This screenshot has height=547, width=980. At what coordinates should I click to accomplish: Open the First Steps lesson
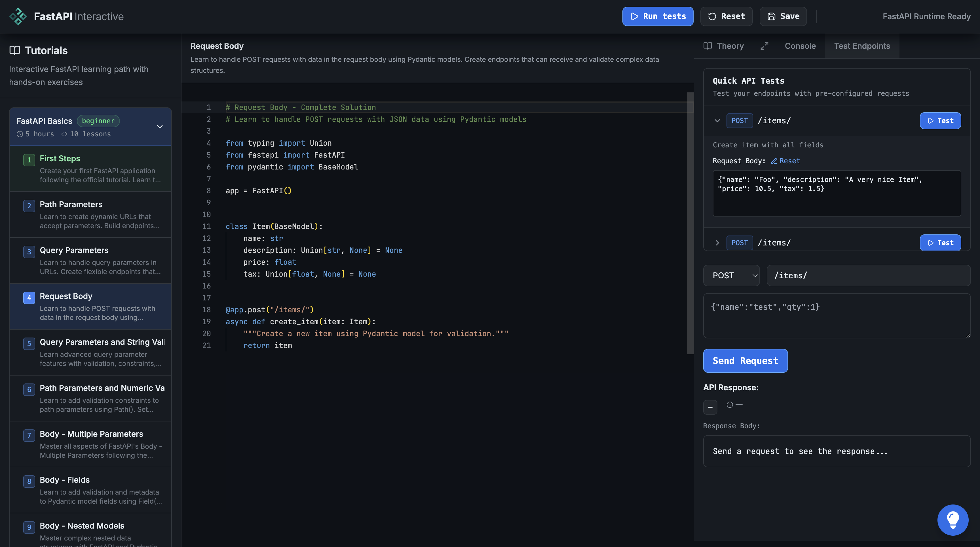tap(90, 169)
